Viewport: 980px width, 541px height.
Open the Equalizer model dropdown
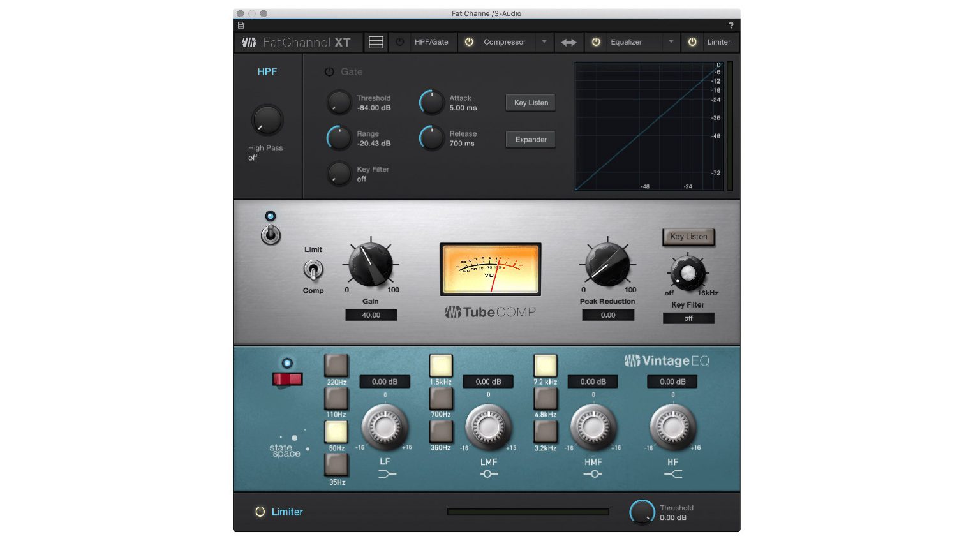(x=671, y=41)
